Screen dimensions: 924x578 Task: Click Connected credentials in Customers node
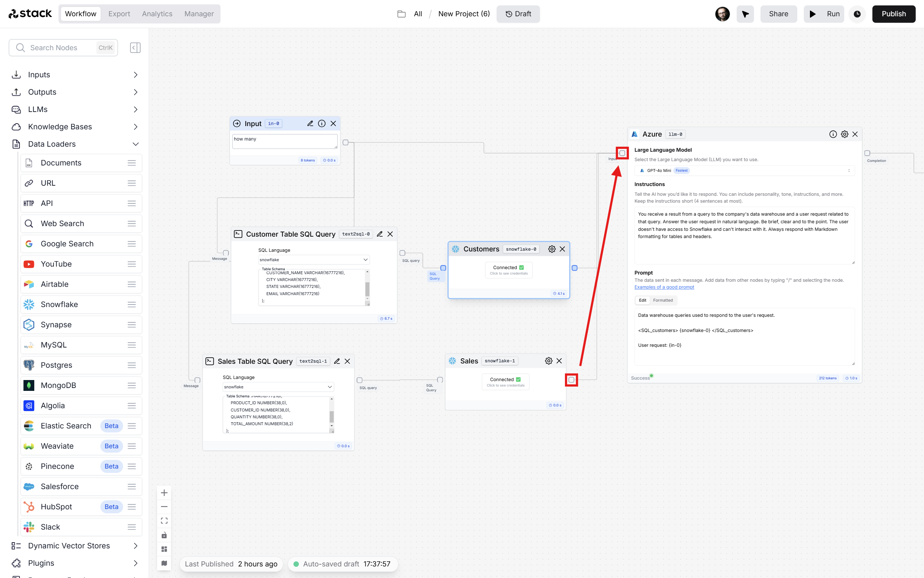pyautogui.click(x=509, y=270)
